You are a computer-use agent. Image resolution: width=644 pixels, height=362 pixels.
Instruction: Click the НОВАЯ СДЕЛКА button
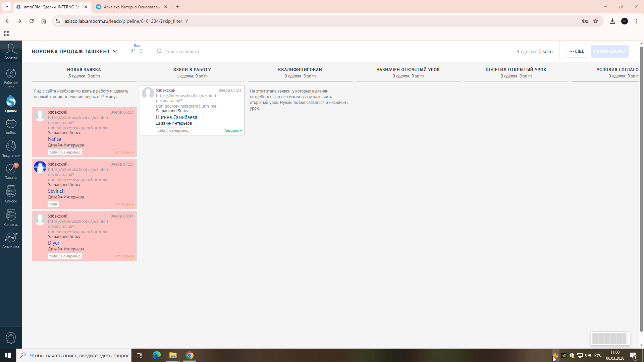point(609,51)
